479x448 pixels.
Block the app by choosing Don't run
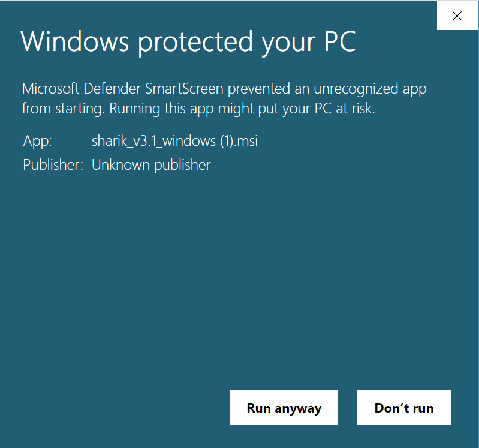404,407
